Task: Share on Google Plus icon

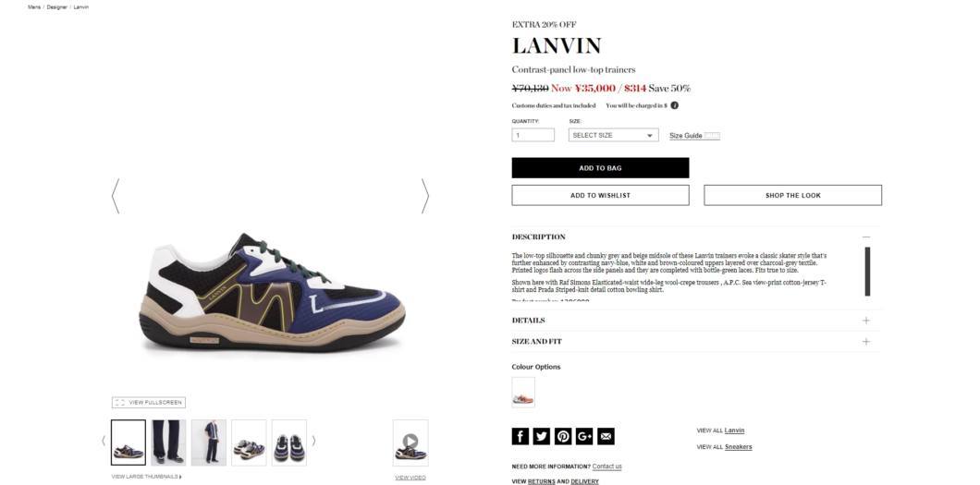Action: coord(584,436)
